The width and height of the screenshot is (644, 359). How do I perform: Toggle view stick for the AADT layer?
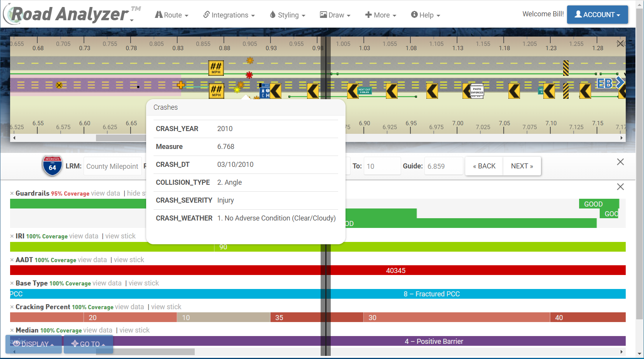point(129,260)
